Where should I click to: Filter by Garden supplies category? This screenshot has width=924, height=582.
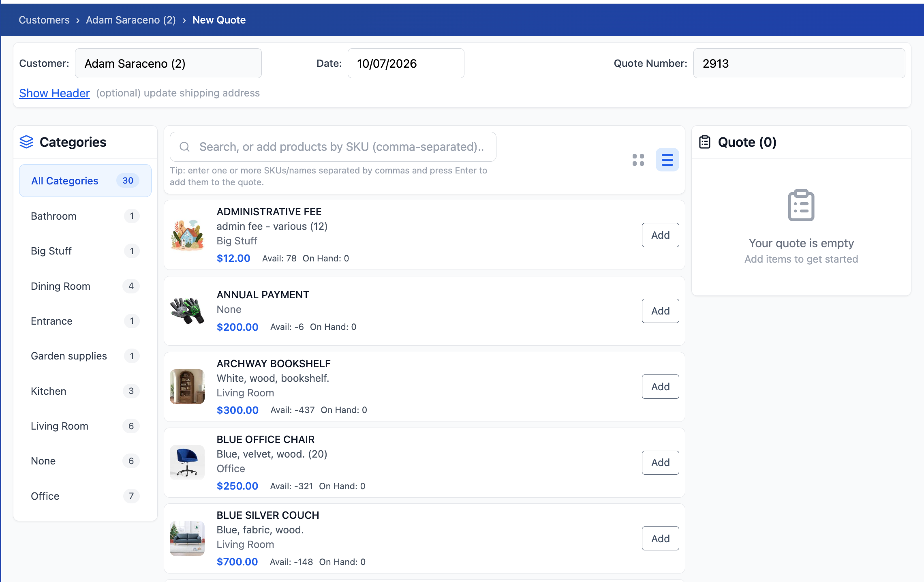point(85,356)
